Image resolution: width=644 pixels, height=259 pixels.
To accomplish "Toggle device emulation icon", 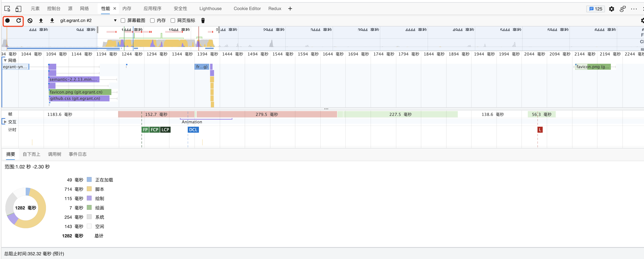I will pyautogui.click(x=18, y=9).
